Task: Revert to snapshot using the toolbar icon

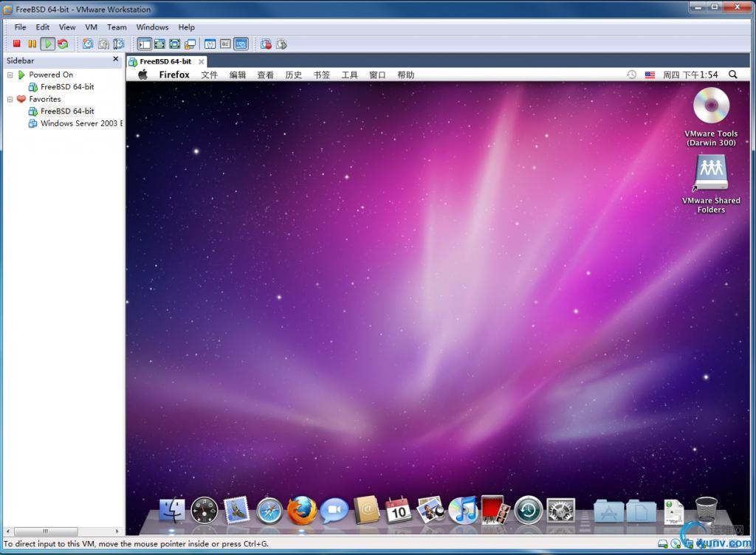Action: click(x=103, y=44)
